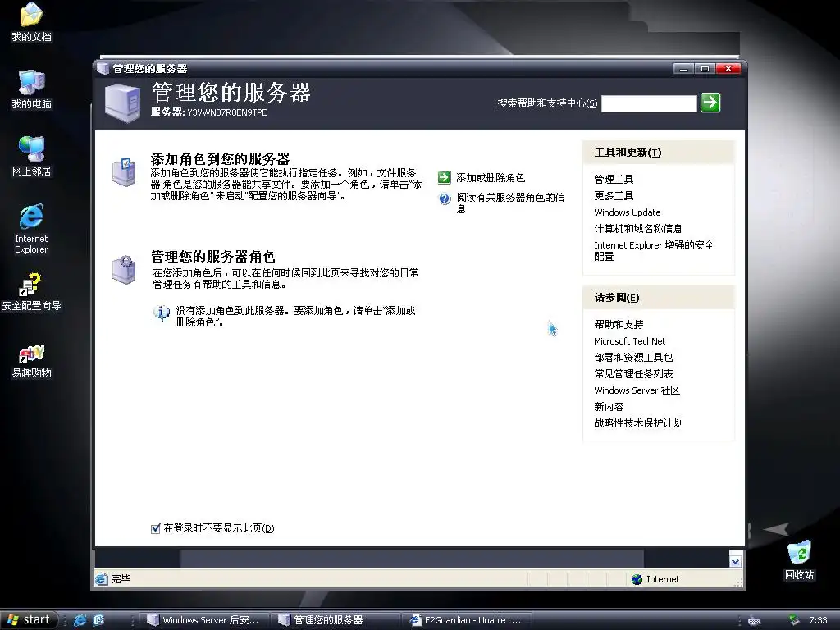The height and width of the screenshot is (630, 840).
Task: Click the Internet Explorer quick launch icon
Action: 80,620
